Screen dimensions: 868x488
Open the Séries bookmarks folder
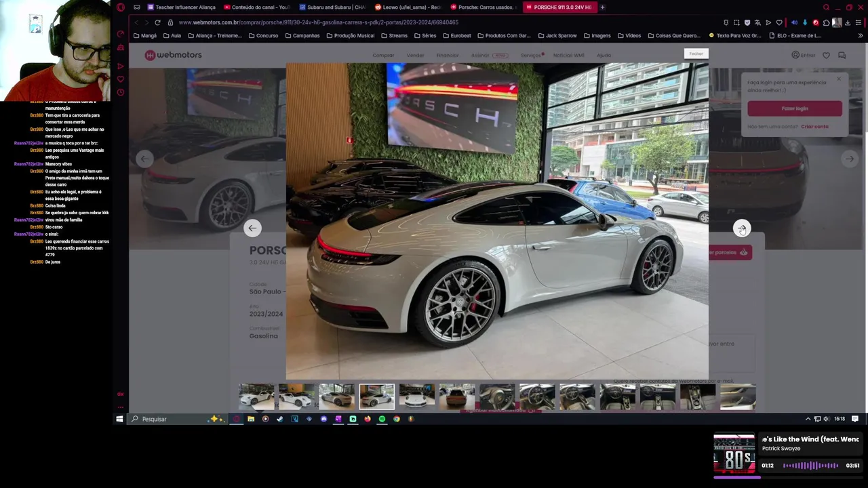[x=425, y=35]
